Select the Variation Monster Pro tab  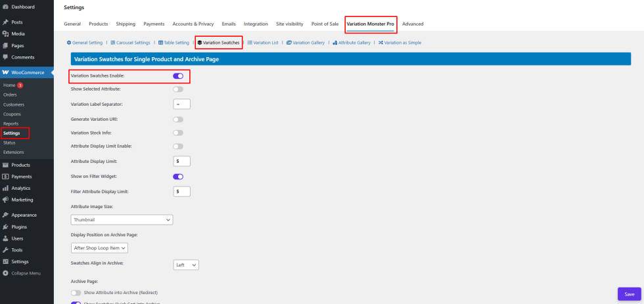pos(371,24)
